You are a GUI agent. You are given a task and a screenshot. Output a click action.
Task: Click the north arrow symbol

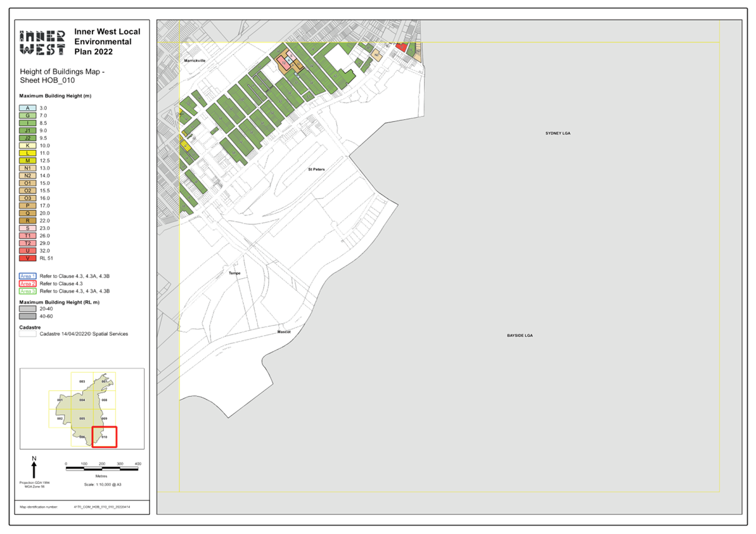pyautogui.click(x=34, y=467)
